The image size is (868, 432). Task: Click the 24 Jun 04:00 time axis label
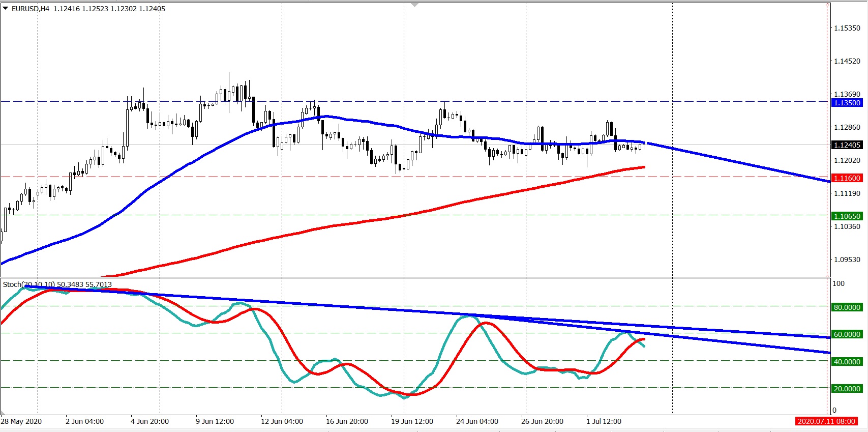click(477, 421)
